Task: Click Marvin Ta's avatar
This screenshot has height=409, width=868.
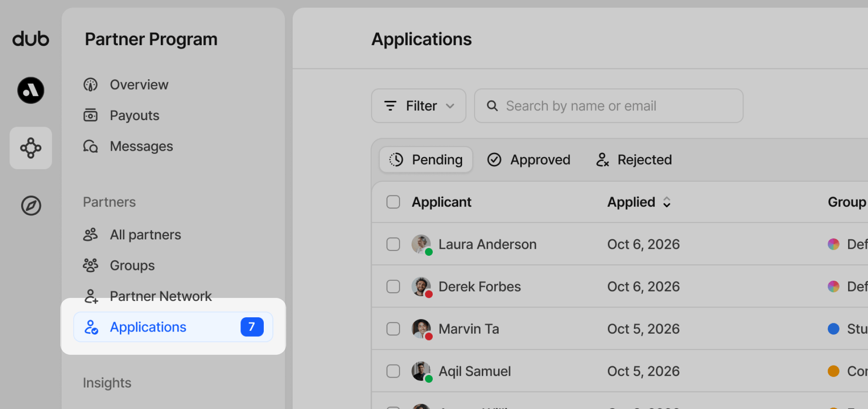Action: [x=422, y=329]
